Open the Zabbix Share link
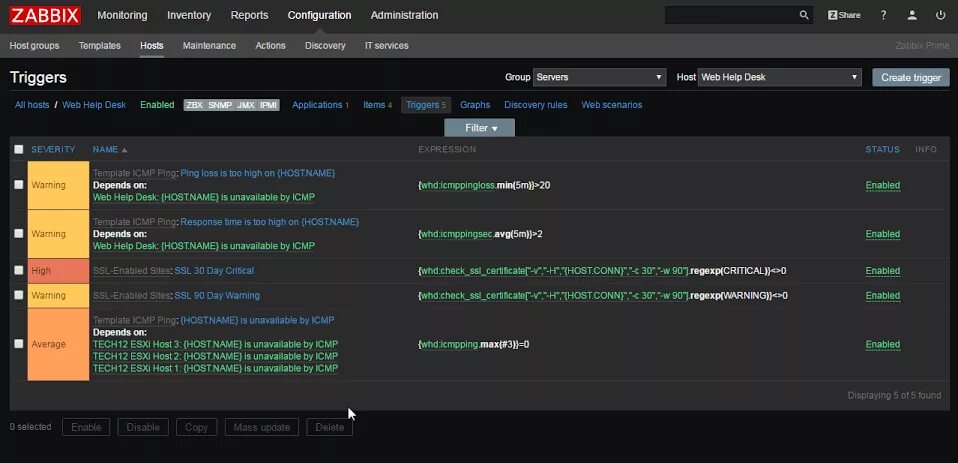The height and width of the screenshot is (463, 958). click(x=844, y=15)
